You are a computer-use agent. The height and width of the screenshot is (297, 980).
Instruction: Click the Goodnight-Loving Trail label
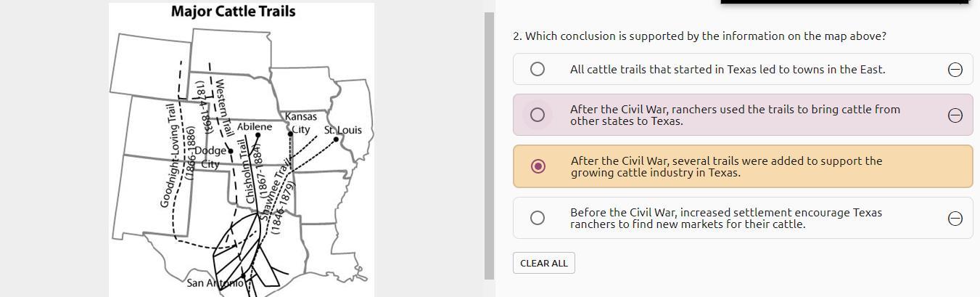[x=166, y=155]
